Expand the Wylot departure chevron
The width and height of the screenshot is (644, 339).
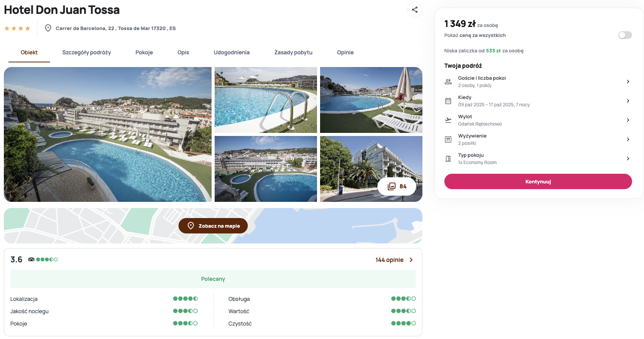point(628,120)
